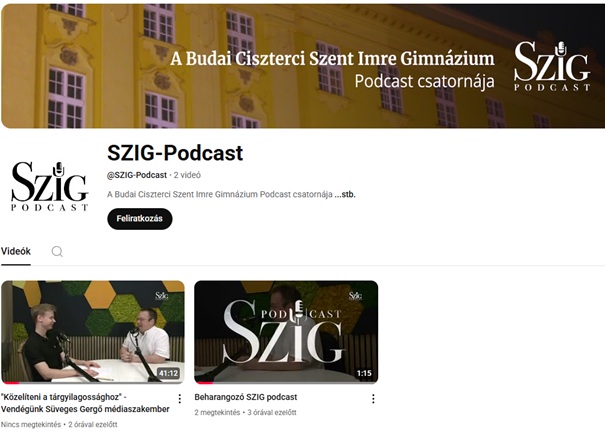Click the SZIG-Podcast channel name heading
This screenshot has width=605, height=441.
(175, 153)
